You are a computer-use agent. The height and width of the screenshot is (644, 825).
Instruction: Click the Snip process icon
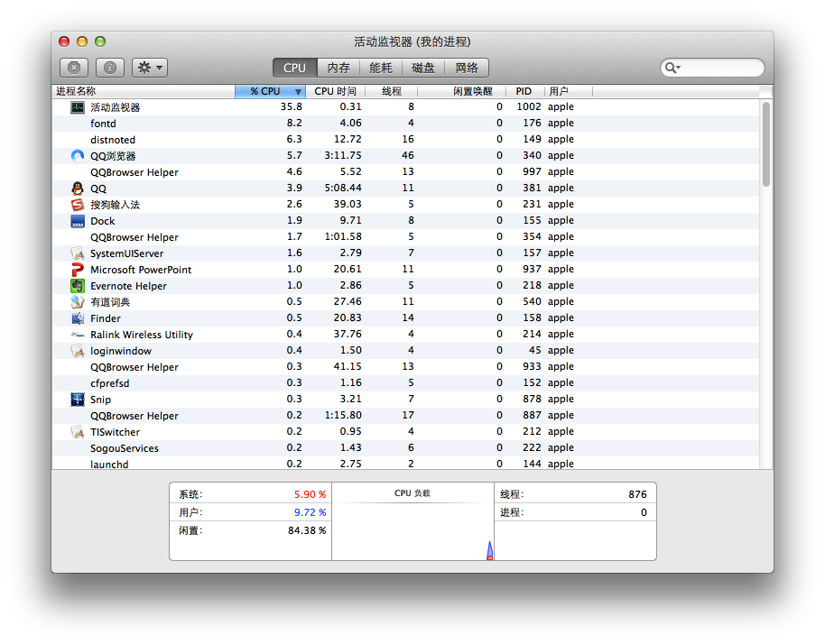tap(78, 400)
